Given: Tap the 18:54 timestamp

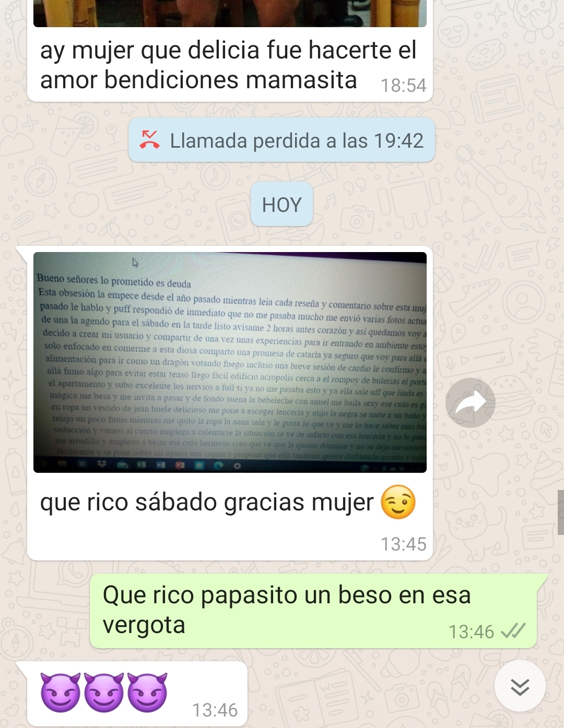Looking at the screenshot, I should (404, 85).
